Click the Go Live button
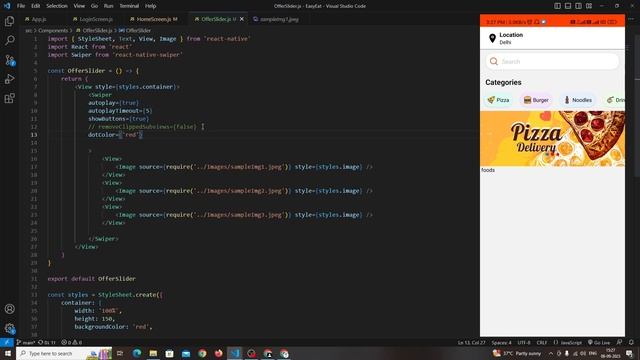Image resolution: width=640 pixels, height=360 pixels. (599, 342)
